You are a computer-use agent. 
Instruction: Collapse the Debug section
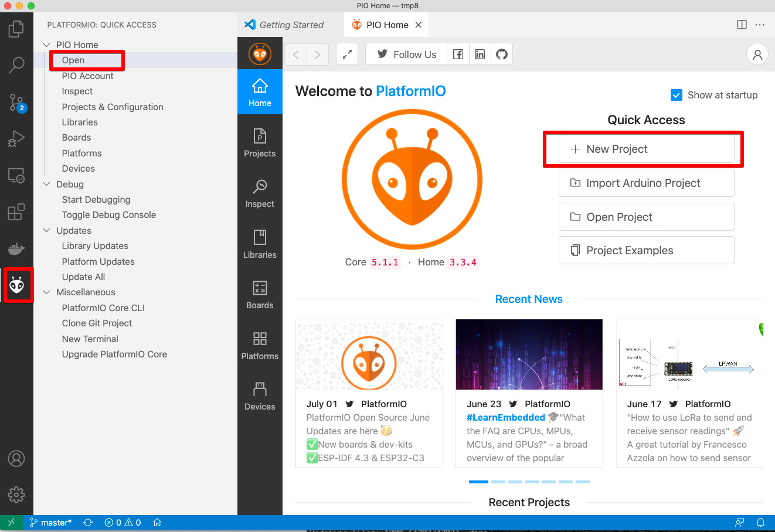[x=47, y=184]
